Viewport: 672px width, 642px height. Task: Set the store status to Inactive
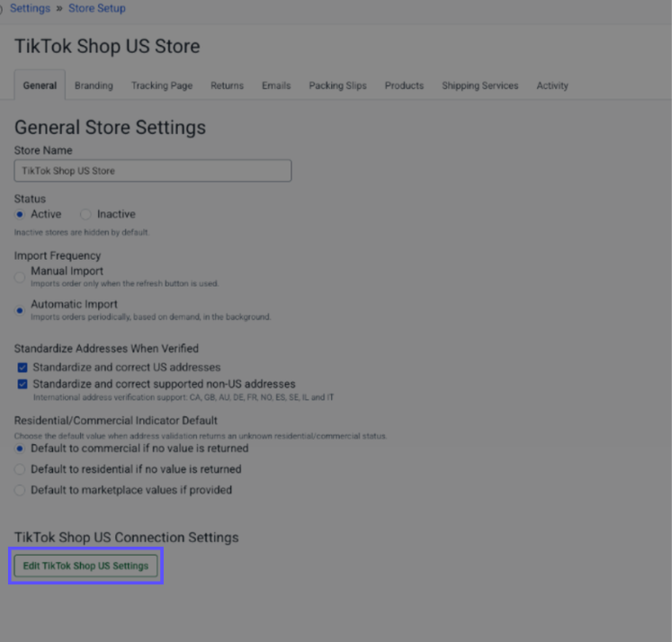pos(85,214)
